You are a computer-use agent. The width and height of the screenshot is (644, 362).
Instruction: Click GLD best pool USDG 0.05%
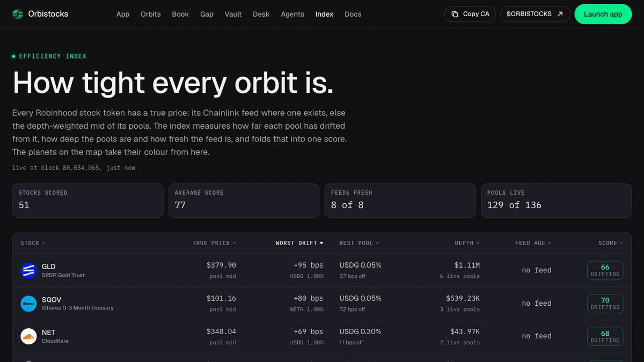click(x=360, y=265)
